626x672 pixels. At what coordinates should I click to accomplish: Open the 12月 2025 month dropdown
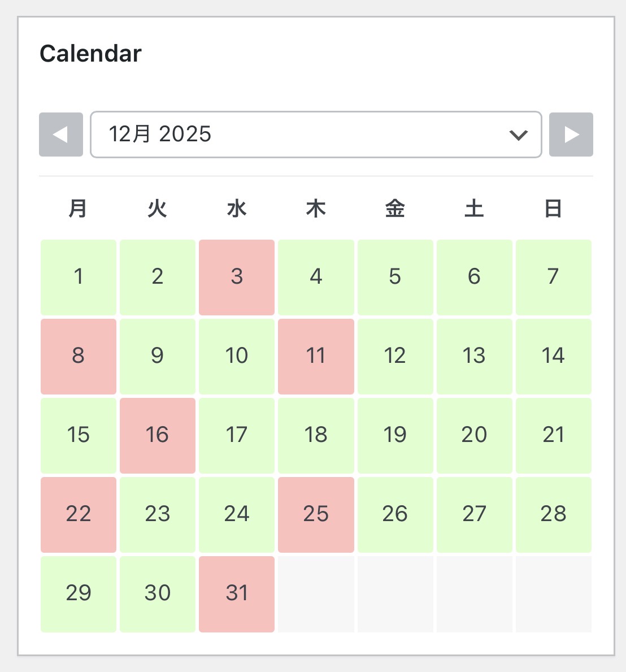(x=315, y=135)
